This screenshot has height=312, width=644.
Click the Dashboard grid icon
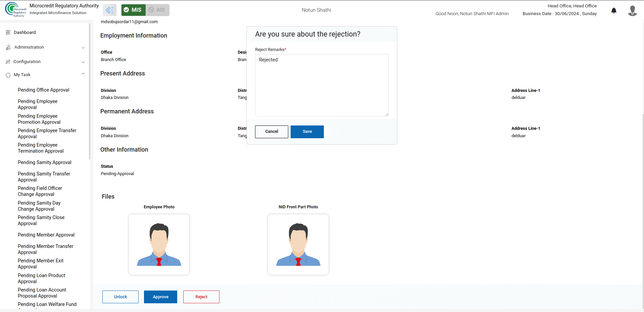coord(8,33)
